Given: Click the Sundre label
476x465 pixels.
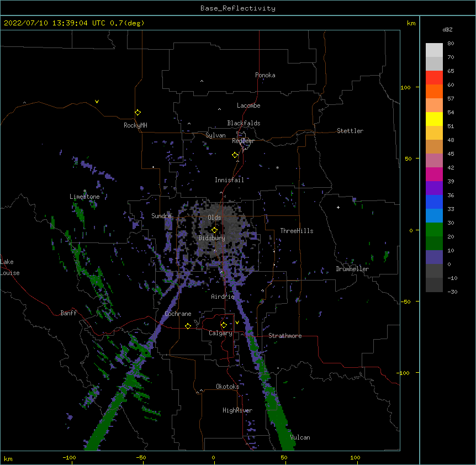Looking at the screenshot, I should (161, 216).
